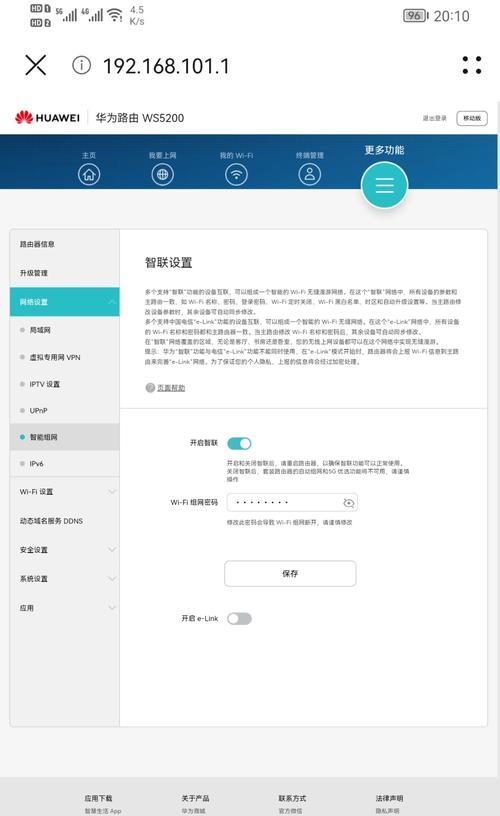Click the Wi-Fi 组网密码 input field

(292, 503)
